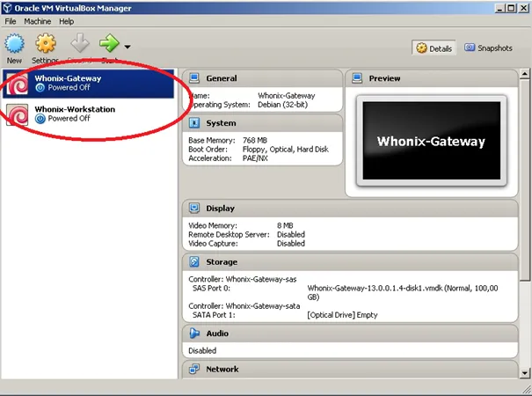Screen dimensions: 532x396
Task: Open the Start button dropdown arrow
Action: [x=128, y=47]
